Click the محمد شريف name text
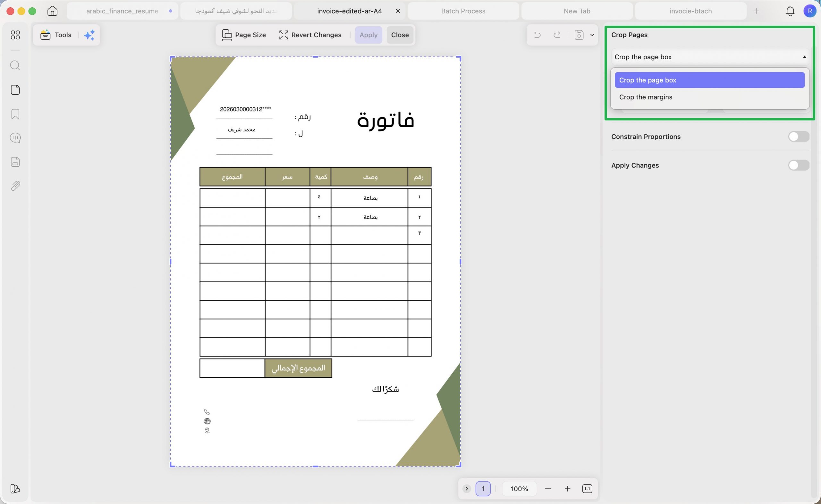Image resolution: width=821 pixels, height=504 pixels. pyautogui.click(x=241, y=129)
